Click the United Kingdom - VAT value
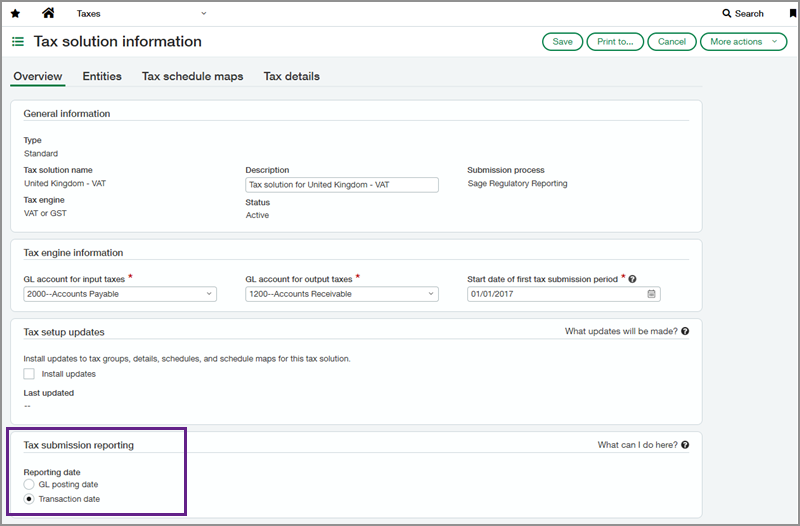This screenshot has width=800, height=526. click(65, 183)
